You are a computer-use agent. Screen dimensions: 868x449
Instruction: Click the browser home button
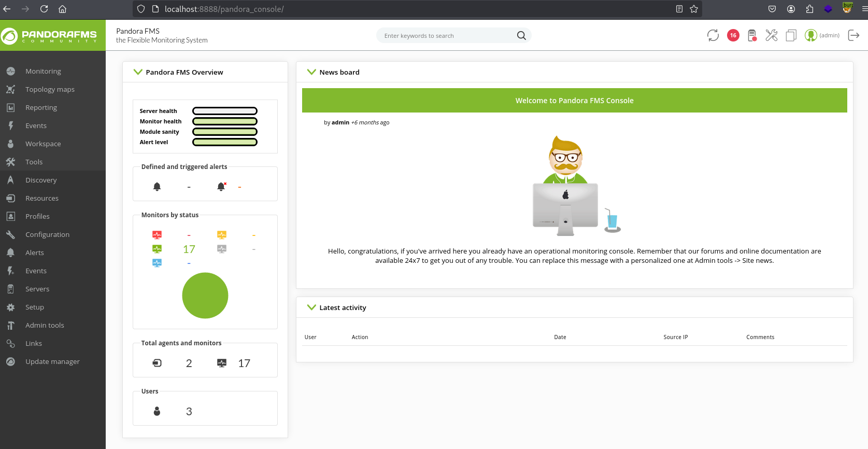pos(62,9)
